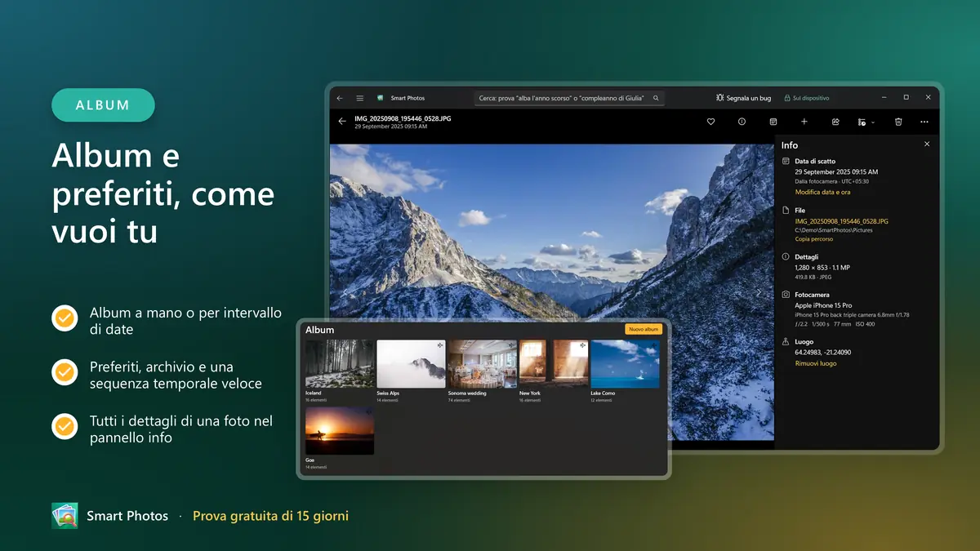
Task: Click Copia percorso link
Action: coord(813,239)
